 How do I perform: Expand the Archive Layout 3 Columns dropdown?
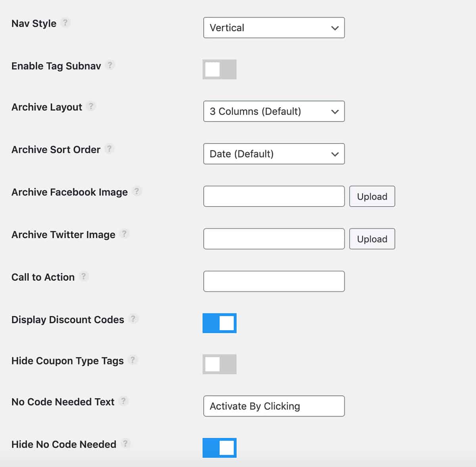click(x=274, y=111)
